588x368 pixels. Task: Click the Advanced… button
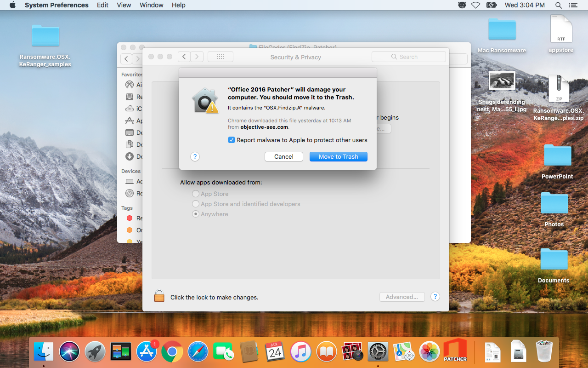[402, 297]
